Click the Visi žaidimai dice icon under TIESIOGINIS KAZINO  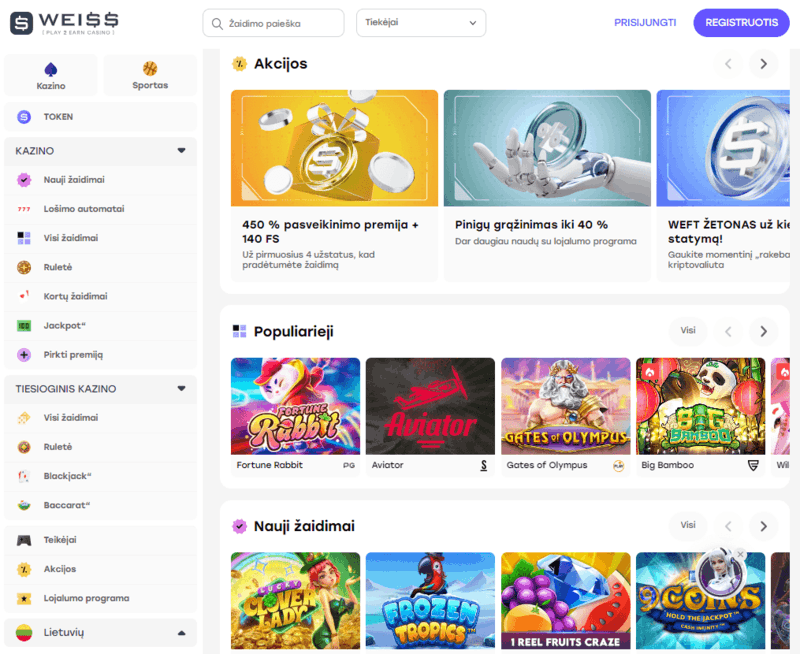(x=24, y=418)
